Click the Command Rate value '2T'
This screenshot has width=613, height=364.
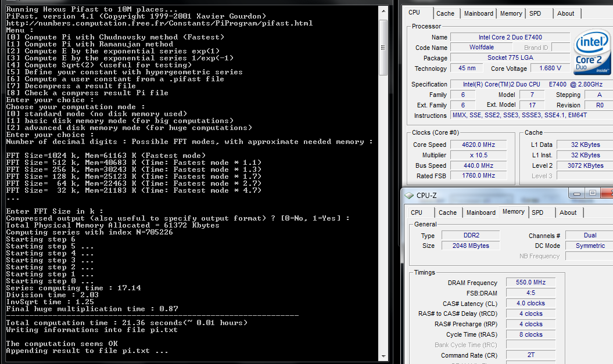coord(530,355)
